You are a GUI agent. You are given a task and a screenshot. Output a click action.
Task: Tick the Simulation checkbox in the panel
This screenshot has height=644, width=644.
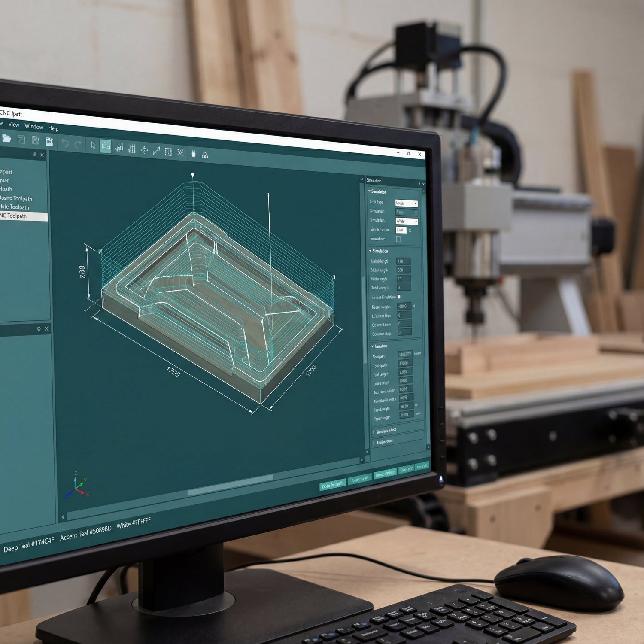coord(398,239)
